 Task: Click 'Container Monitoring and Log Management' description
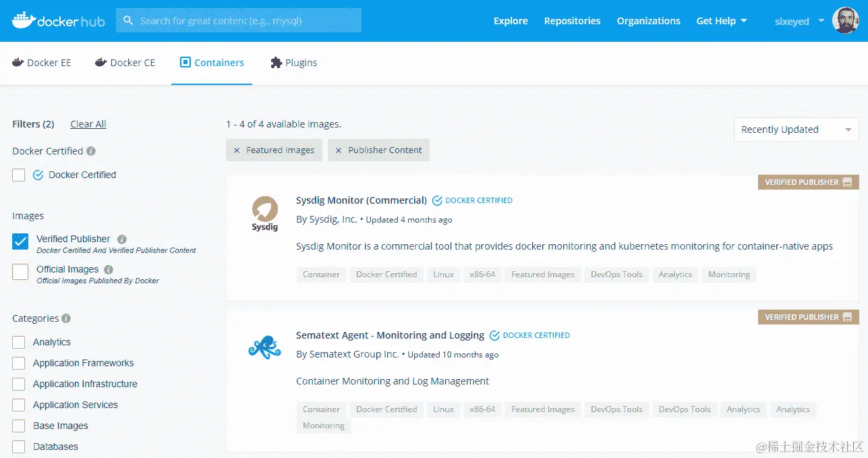[x=393, y=381]
